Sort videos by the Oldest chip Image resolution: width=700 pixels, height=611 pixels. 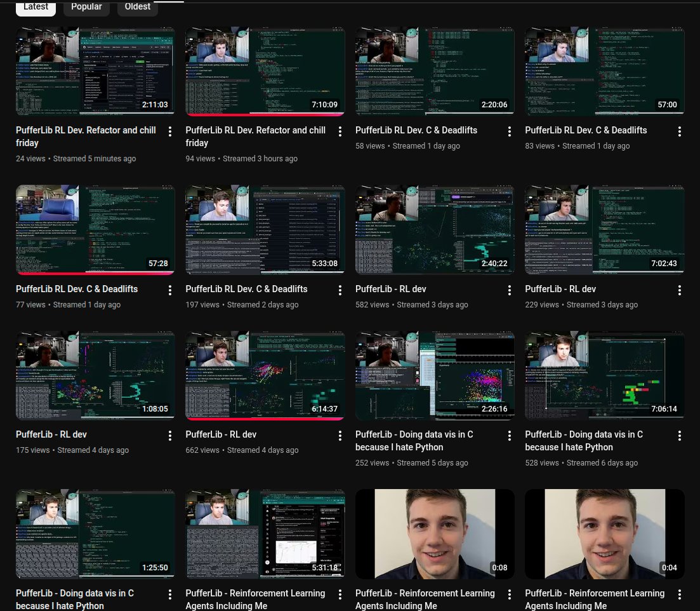pos(138,7)
